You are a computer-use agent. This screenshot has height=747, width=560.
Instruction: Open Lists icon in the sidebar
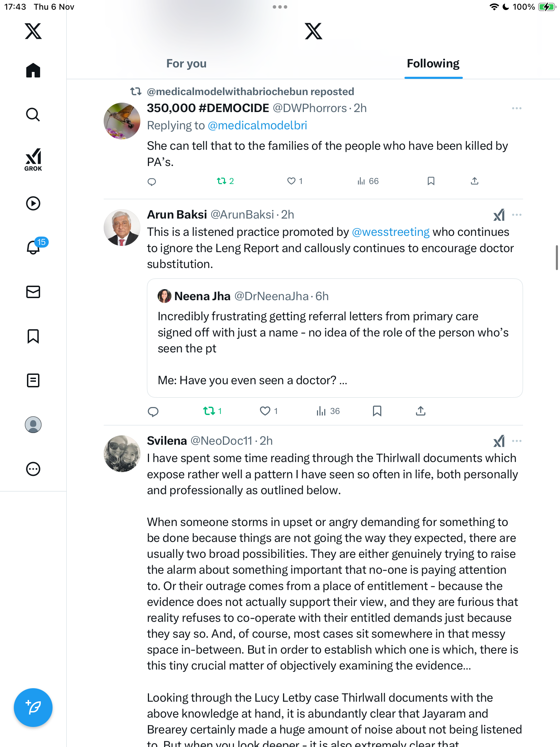point(33,380)
